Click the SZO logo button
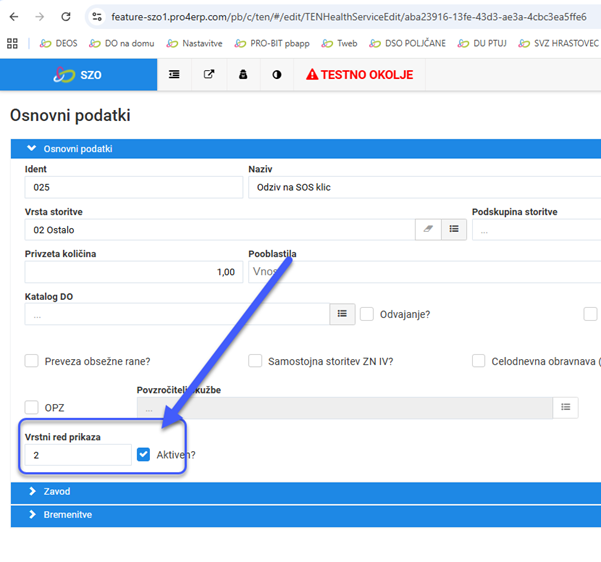 (x=78, y=74)
